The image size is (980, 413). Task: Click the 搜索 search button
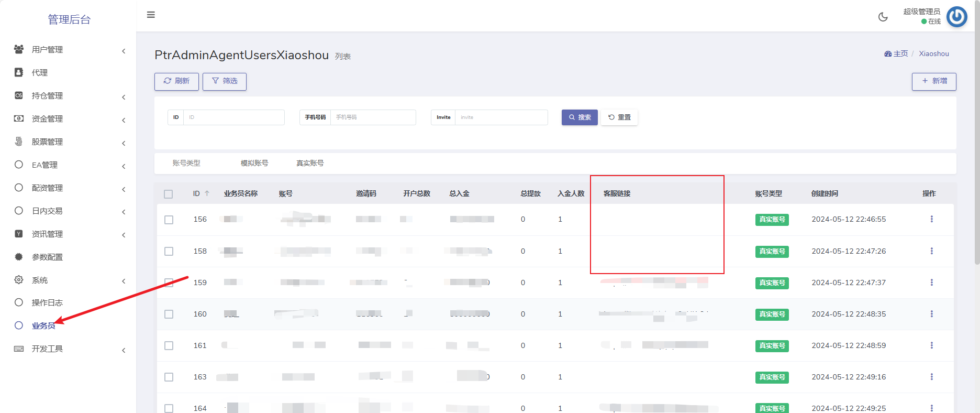(x=580, y=117)
